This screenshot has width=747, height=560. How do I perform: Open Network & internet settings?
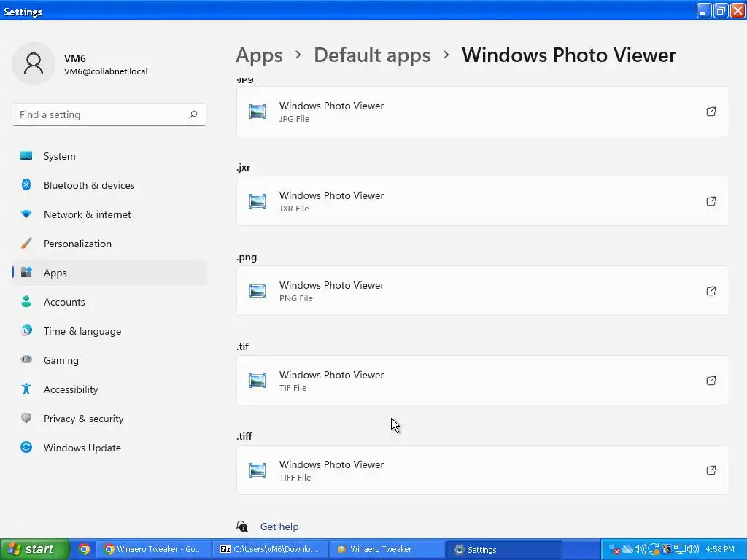(109, 214)
